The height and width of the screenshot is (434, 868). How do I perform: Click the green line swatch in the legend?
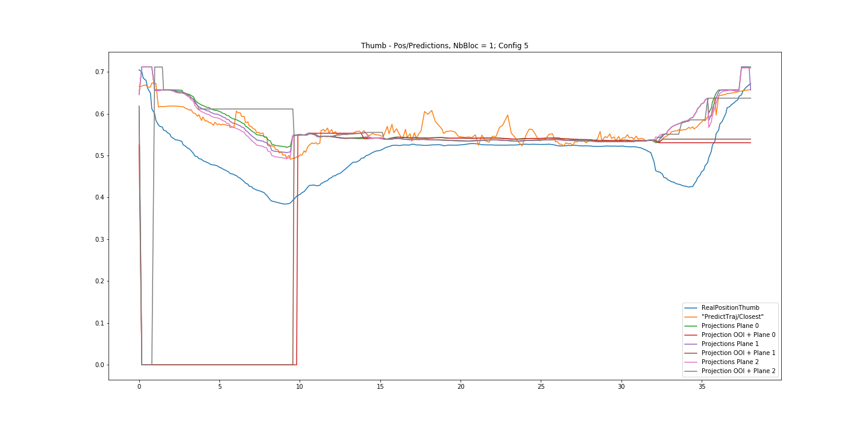[x=691, y=325]
